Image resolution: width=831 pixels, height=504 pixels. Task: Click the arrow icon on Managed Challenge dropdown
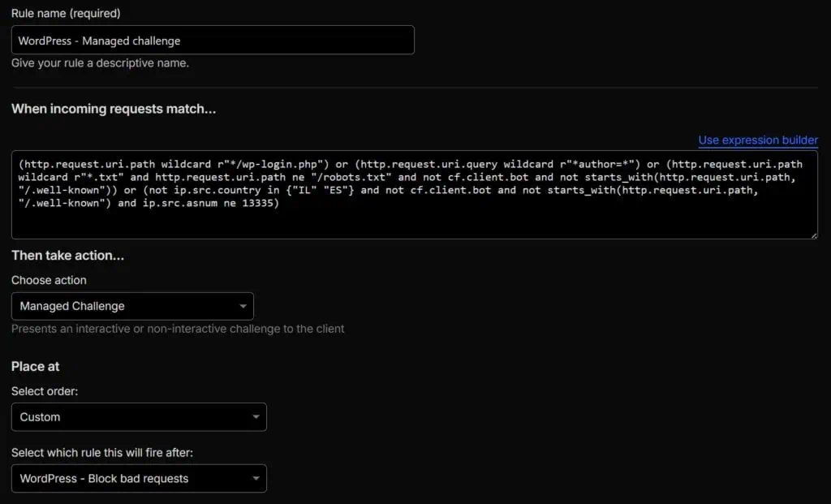coord(243,307)
